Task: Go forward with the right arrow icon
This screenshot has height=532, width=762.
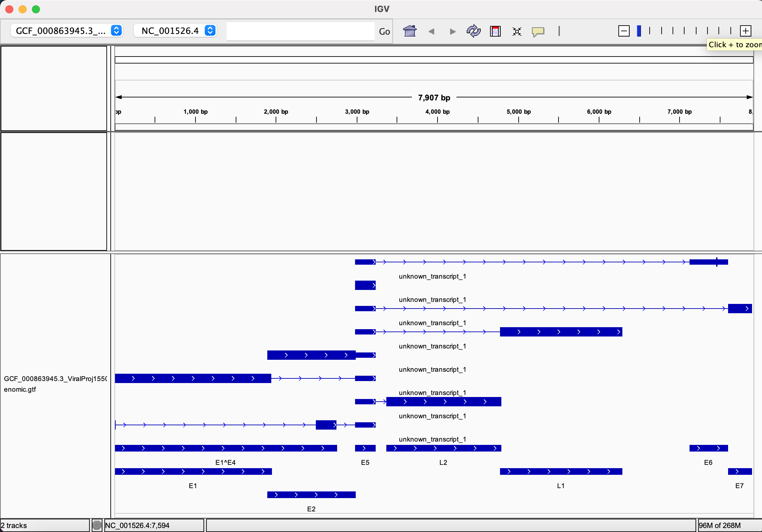Action: pos(452,32)
